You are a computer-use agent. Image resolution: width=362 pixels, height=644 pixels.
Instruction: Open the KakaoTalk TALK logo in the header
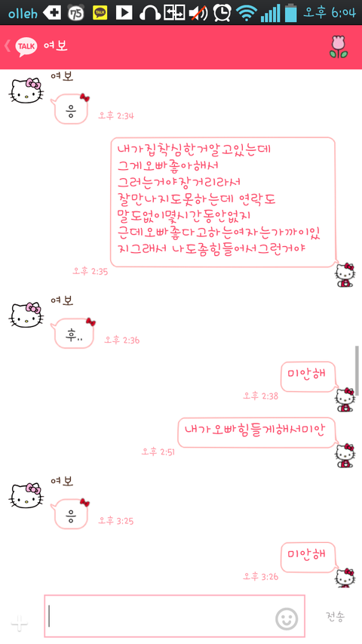point(26,46)
